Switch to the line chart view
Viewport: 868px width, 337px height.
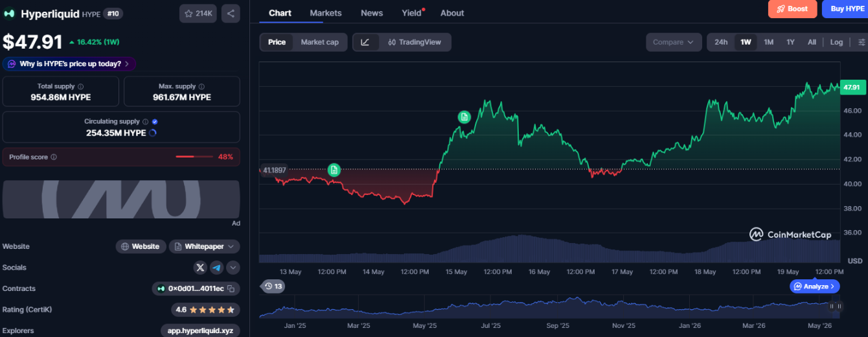click(365, 42)
